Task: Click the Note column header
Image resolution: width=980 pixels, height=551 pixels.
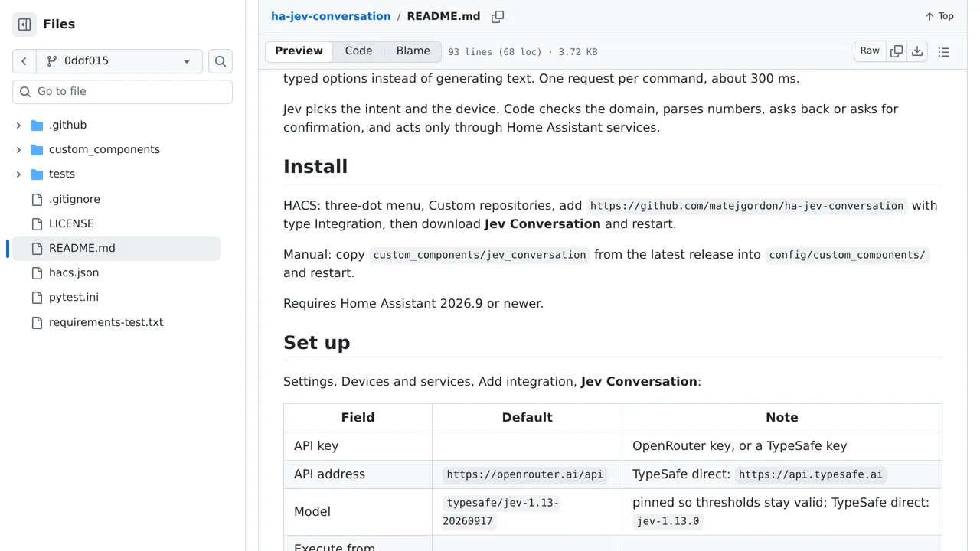Action: click(x=782, y=418)
